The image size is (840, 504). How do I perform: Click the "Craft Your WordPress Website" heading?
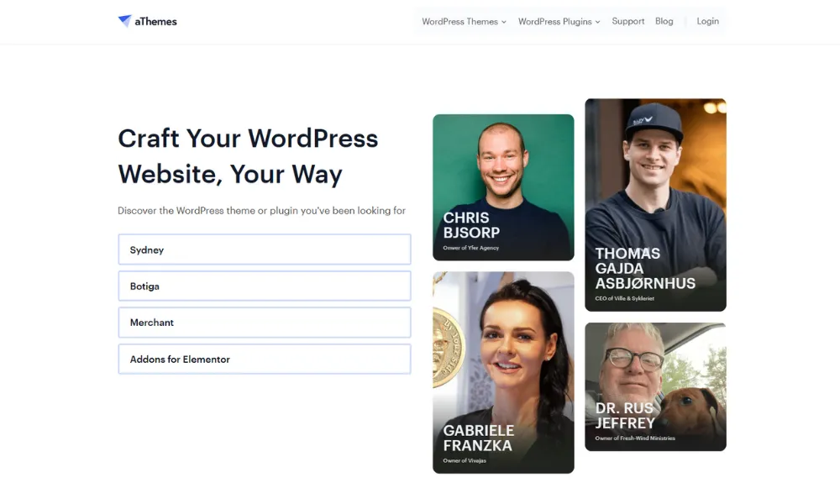click(248, 156)
